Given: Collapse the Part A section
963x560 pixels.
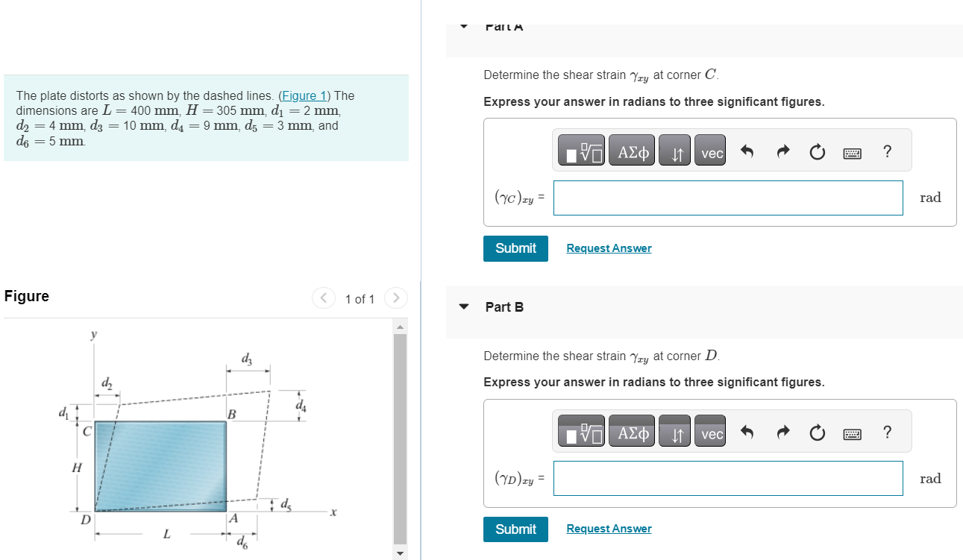Looking at the screenshot, I should coord(463,25).
